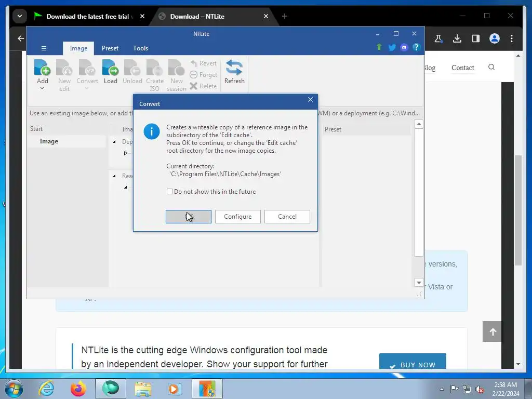532x399 pixels.
Task: Open the Contact link on webpage
Action: click(463, 68)
